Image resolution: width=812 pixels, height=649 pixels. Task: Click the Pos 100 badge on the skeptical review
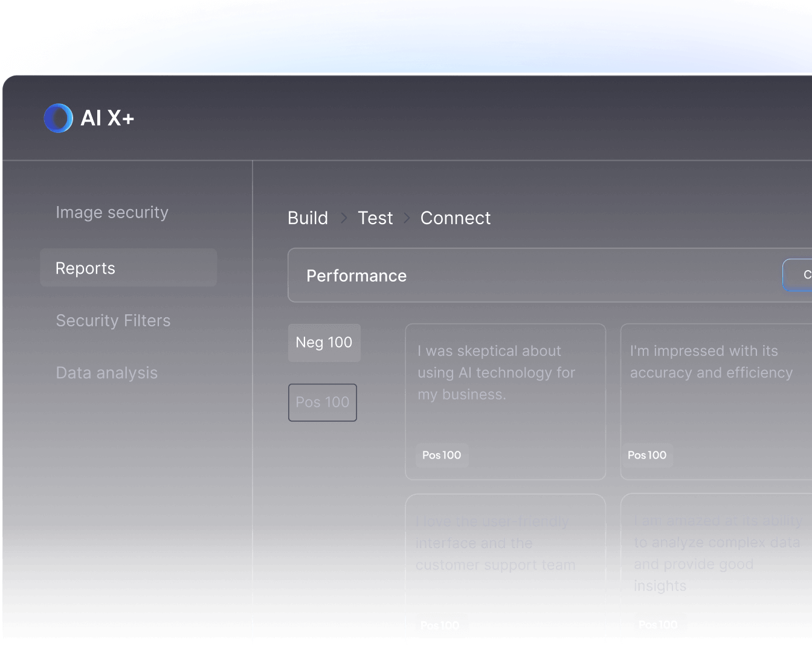pyautogui.click(x=442, y=455)
